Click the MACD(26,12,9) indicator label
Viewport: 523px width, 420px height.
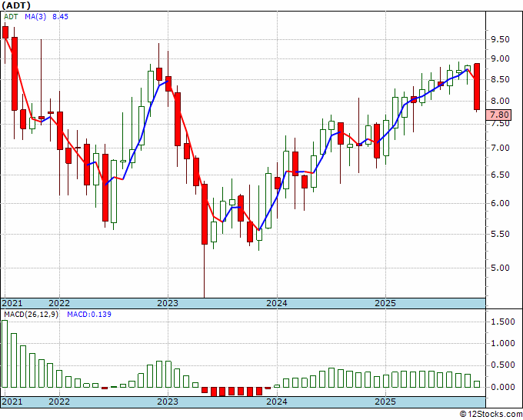tap(31, 315)
